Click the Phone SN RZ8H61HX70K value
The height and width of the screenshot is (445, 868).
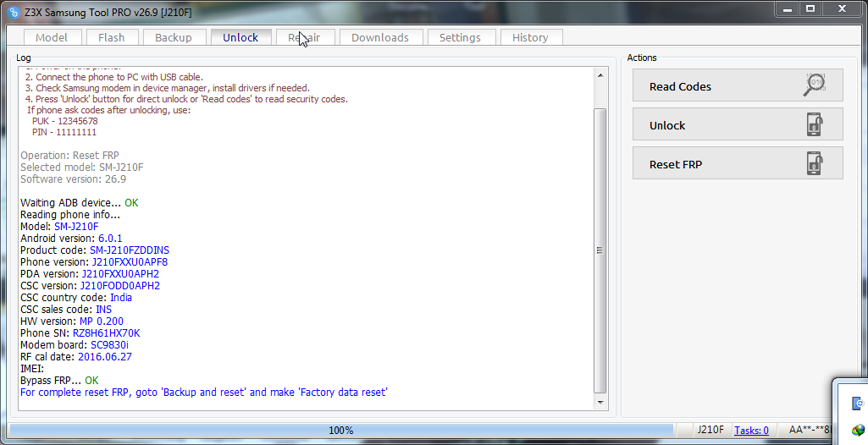coord(107,332)
